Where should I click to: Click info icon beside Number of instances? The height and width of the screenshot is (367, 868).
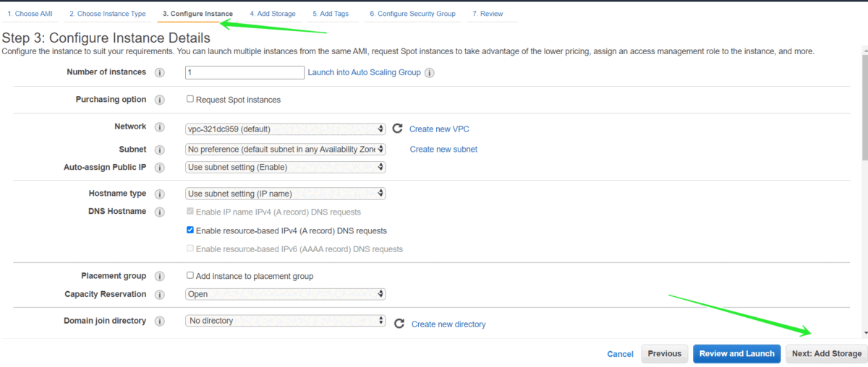(x=160, y=72)
